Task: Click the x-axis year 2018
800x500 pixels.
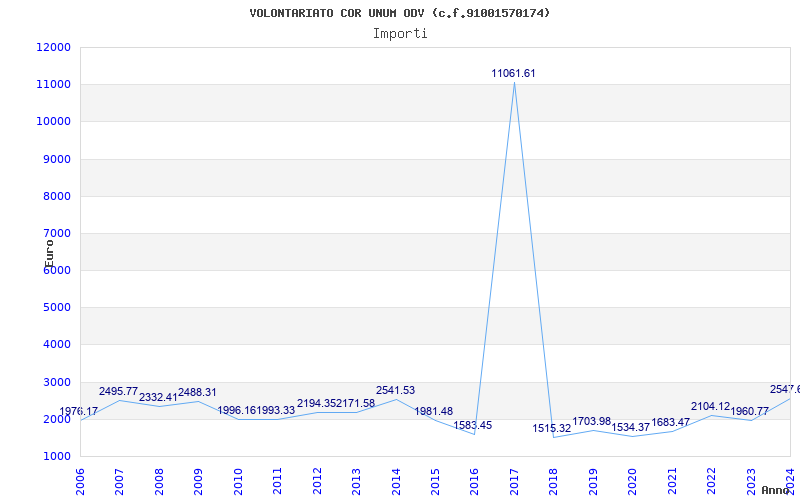Action: point(554,482)
